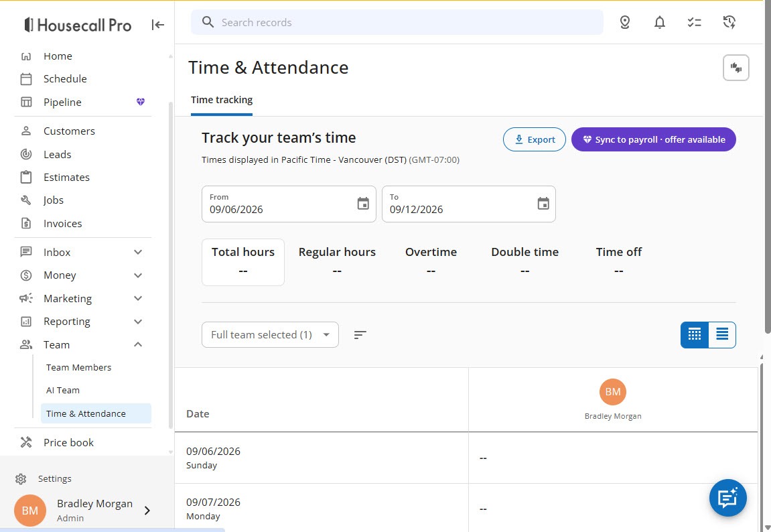Switch to grid calendar view
Viewport: 771px width, 532px height.
tap(694, 335)
